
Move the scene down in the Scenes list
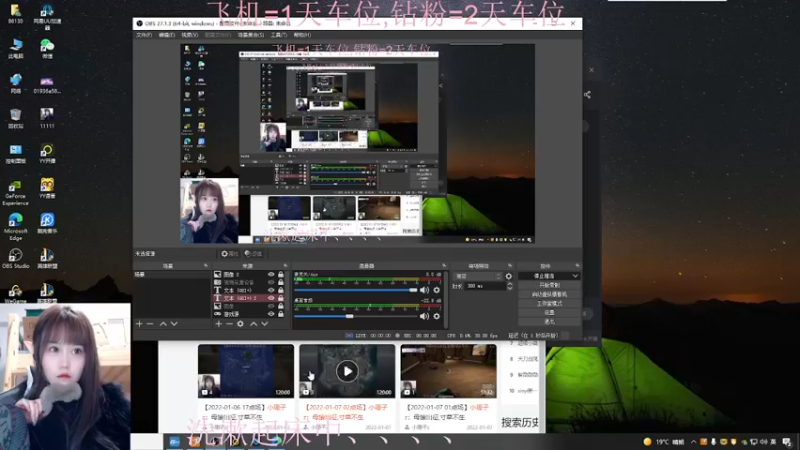tap(174, 324)
